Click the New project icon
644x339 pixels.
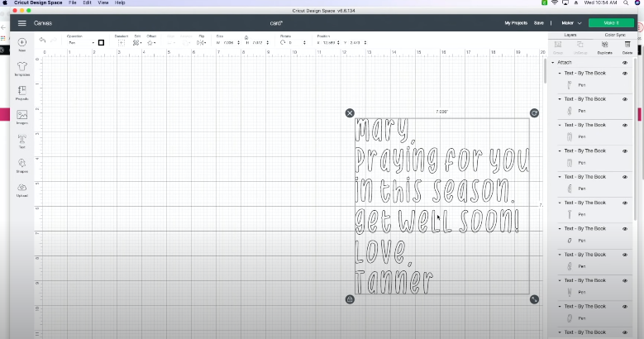pos(21,43)
